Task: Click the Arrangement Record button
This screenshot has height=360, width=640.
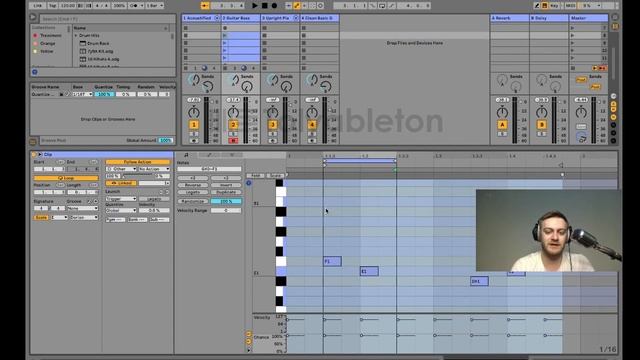Action: coord(274,6)
